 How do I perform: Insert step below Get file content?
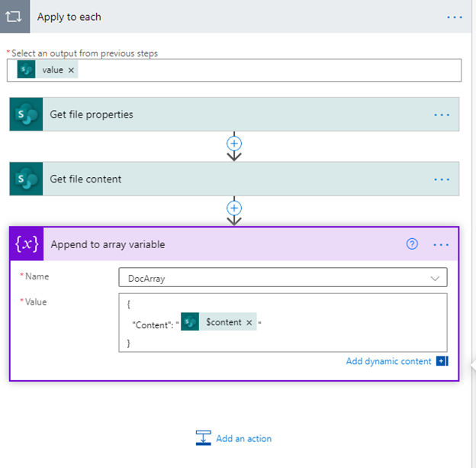click(x=234, y=208)
